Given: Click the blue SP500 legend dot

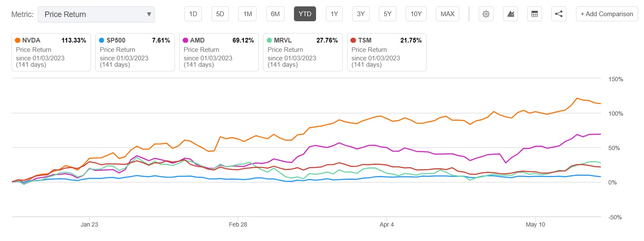Looking at the screenshot, I should pos(102,40).
